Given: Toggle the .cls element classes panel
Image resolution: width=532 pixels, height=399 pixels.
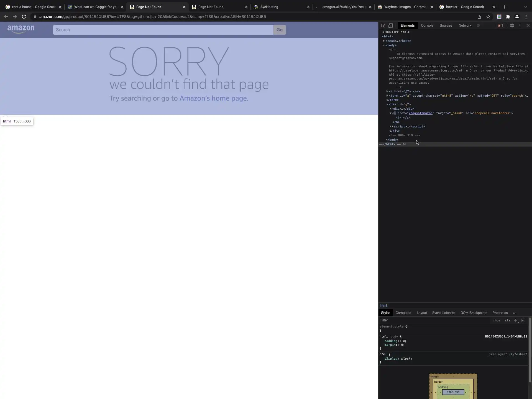Looking at the screenshot, I should [507, 320].
